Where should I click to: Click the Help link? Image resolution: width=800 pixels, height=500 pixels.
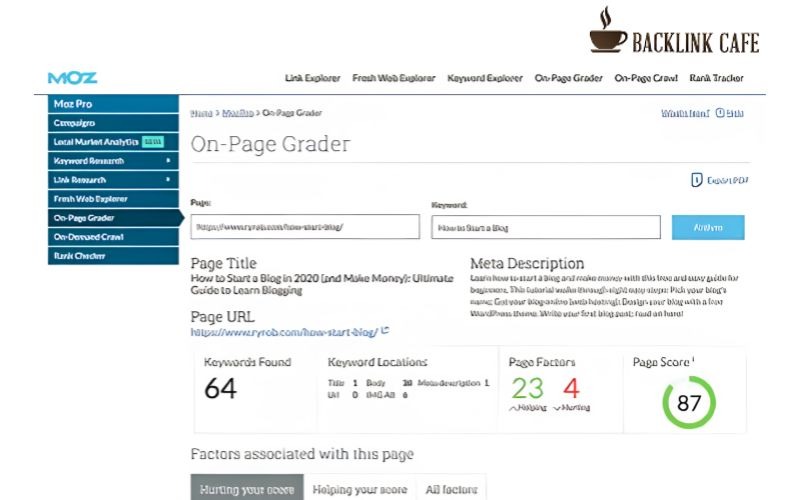(x=735, y=113)
